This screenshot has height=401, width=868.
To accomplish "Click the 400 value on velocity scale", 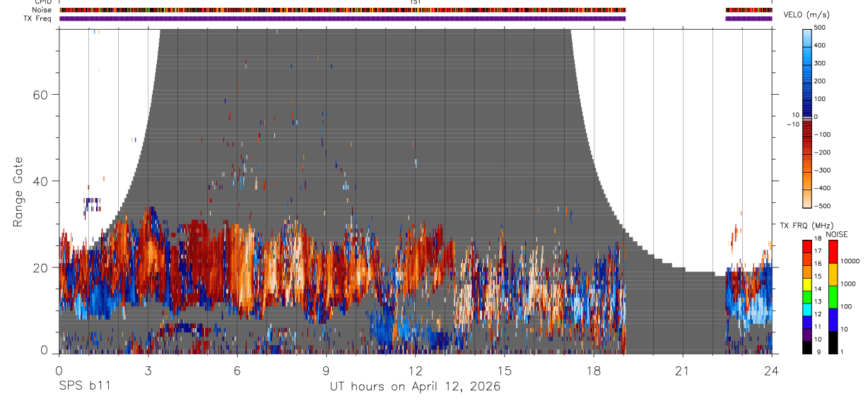I will point(820,45).
